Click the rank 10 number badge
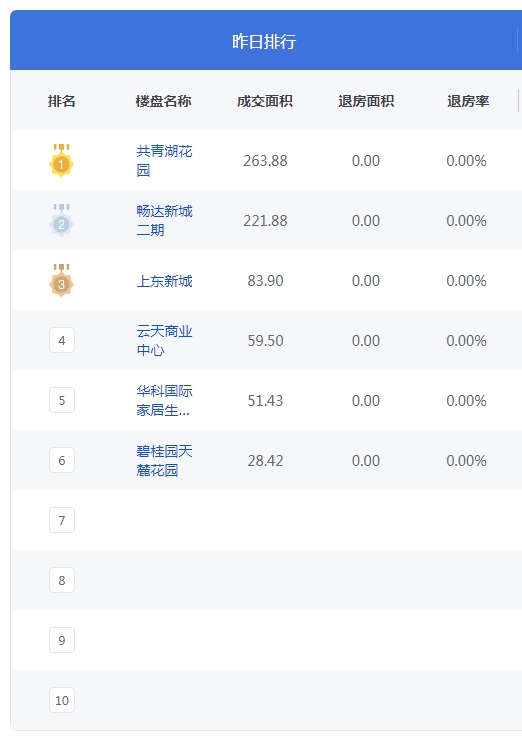 click(x=62, y=700)
